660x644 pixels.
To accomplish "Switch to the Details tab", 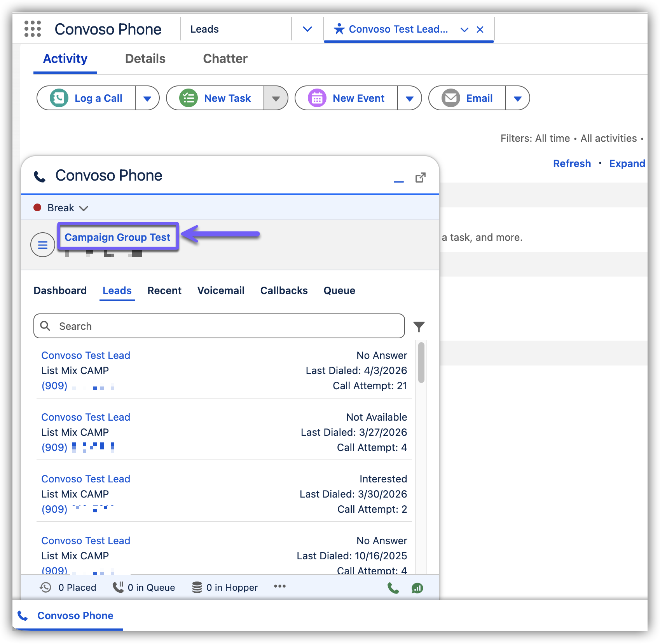I will click(145, 59).
